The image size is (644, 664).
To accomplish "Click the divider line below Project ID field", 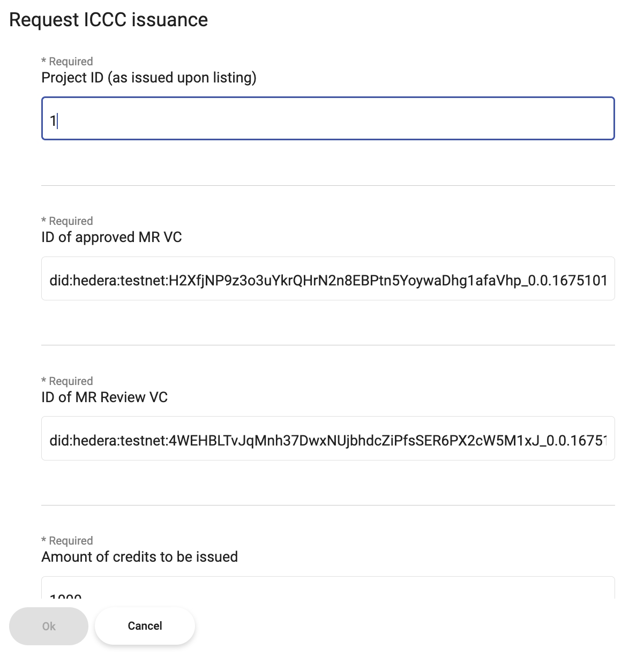I will [x=327, y=186].
